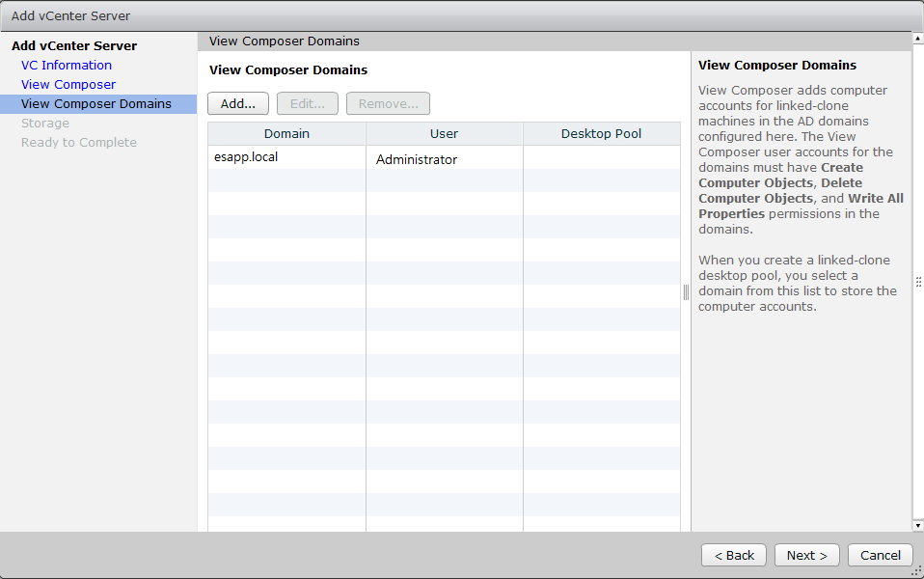Click the disabled Remove... button
The height and width of the screenshot is (579, 924).
tap(389, 104)
